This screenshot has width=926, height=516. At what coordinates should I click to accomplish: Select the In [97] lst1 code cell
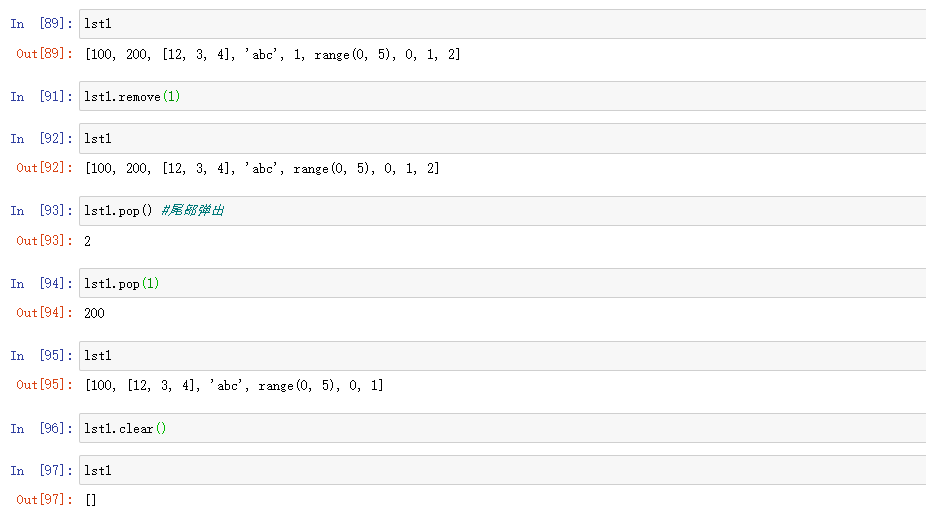click(500, 470)
